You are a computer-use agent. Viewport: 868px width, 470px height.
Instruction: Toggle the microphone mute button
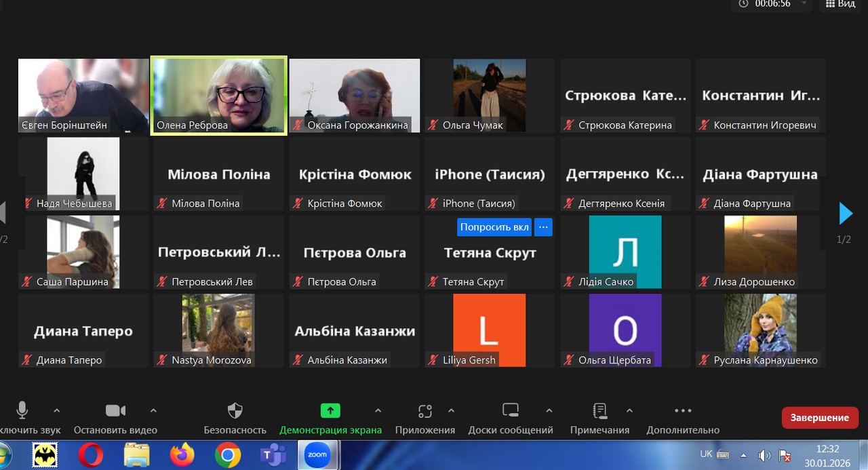point(22,410)
